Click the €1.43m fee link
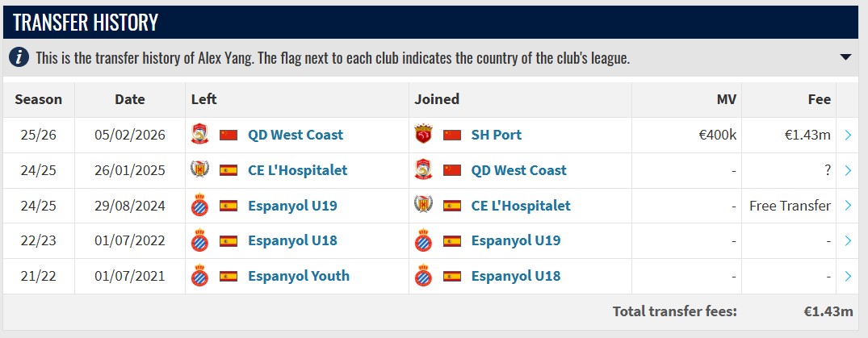The width and height of the screenshot is (868, 338). click(808, 135)
